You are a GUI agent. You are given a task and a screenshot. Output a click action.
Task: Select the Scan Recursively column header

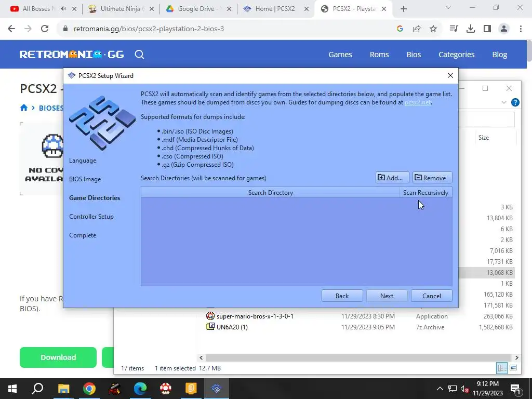(426, 192)
